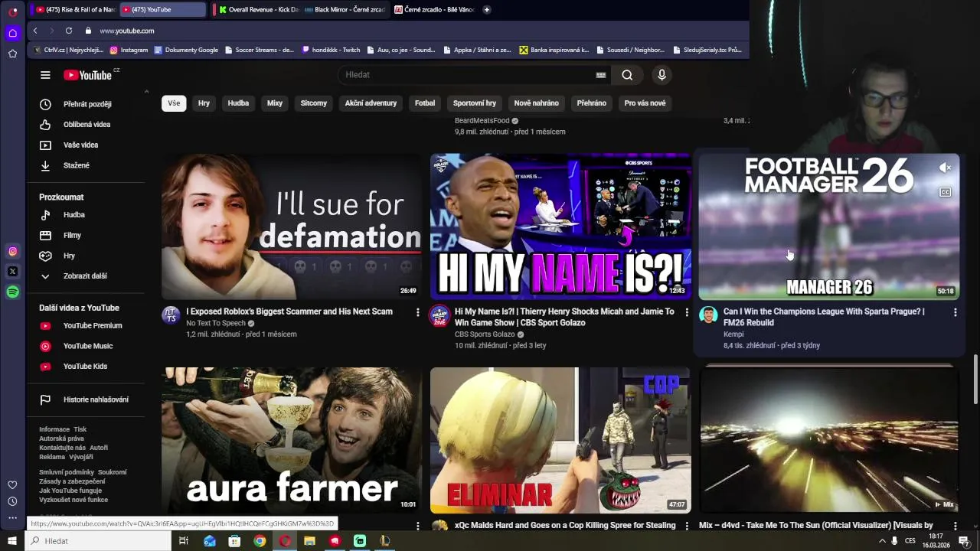
Task: Reload the page with the refresh icon
Action: (69, 31)
